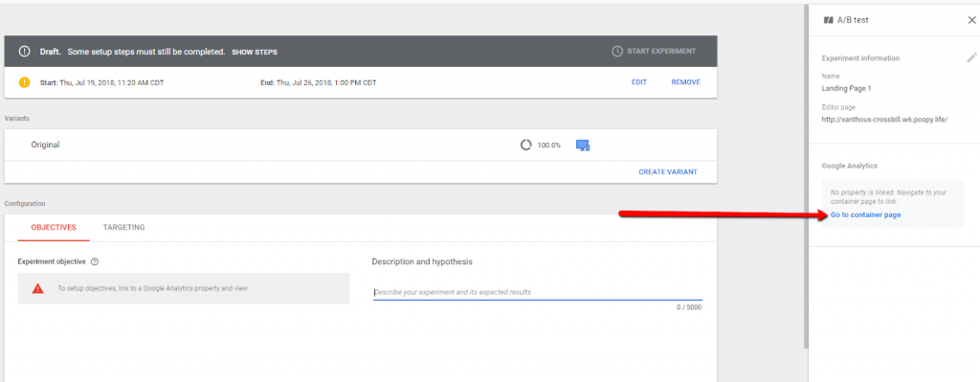
Task: Remove the experiment schedule
Action: pyautogui.click(x=685, y=82)
